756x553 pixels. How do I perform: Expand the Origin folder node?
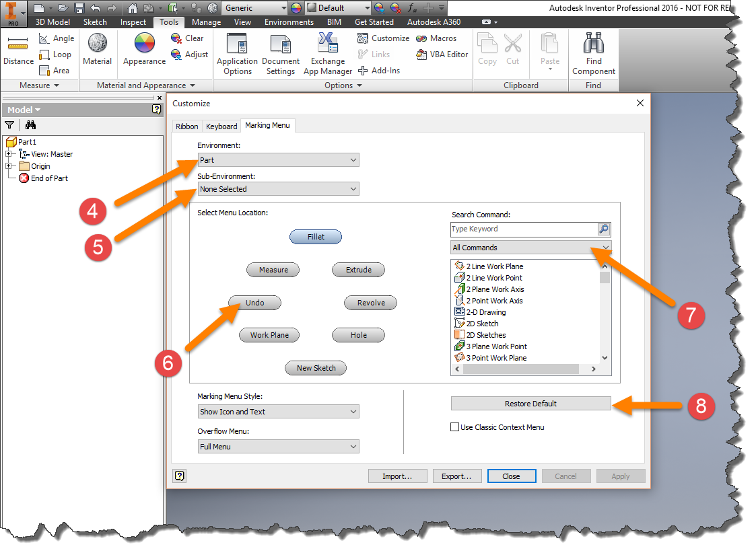tap(8, 165)
